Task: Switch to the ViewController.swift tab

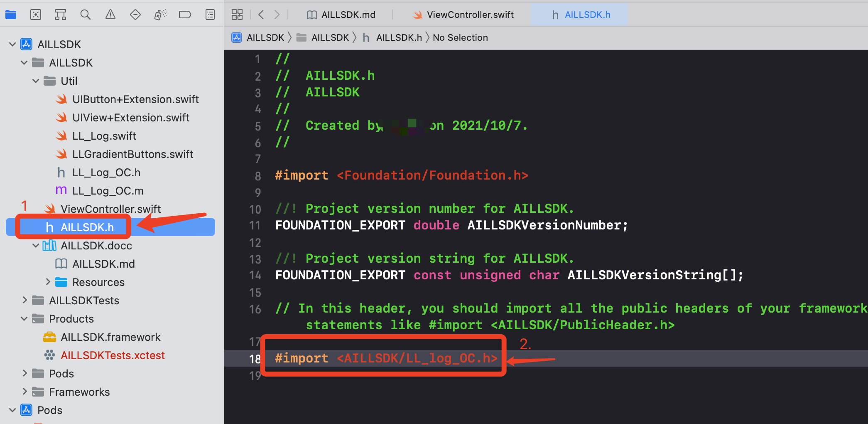Action: pyautogui.click(x=463, y=15)
